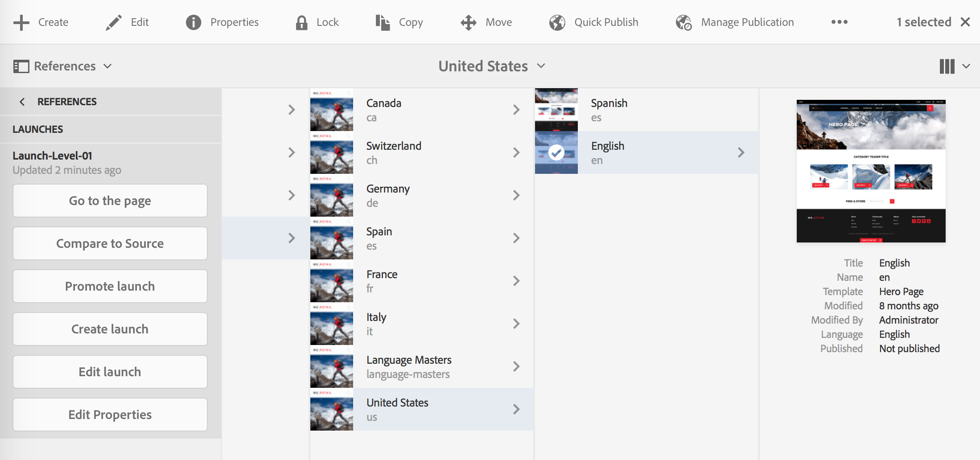
Task: Open Properties via the info icon
Action: 194,22
